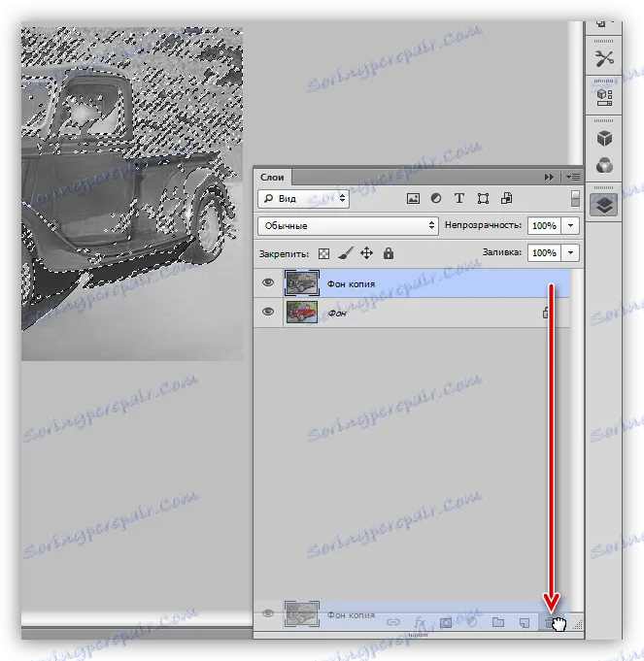The height and width of the screenshot is (661, 644).
Task: Open the Layers panel flyout menu
Action: (x=573, y=177)
